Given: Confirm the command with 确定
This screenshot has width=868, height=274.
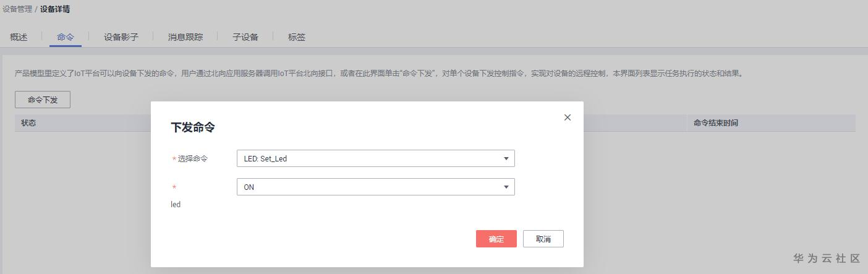Looking at the screenshot, I should (x=496, y=239).
